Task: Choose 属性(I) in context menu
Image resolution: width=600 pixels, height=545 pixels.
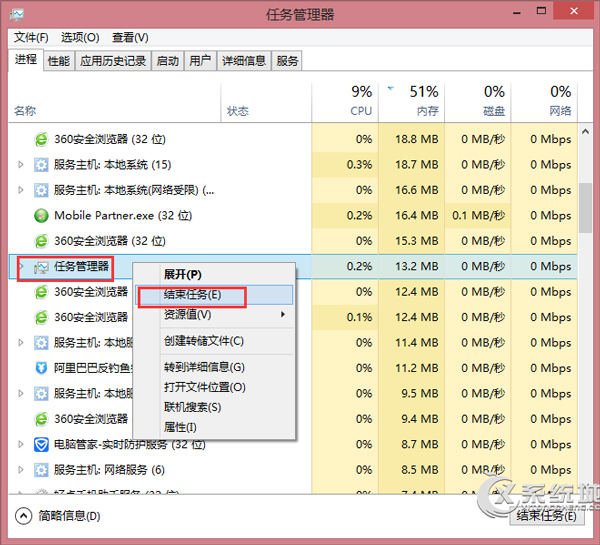Action: pos(214,427)
